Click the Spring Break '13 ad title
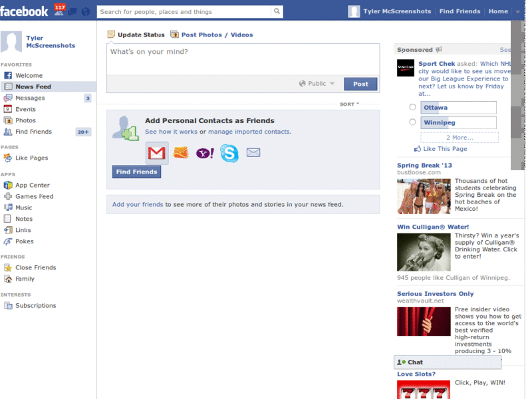The height and width of the screenshot is (399, 532). point(424,165)
